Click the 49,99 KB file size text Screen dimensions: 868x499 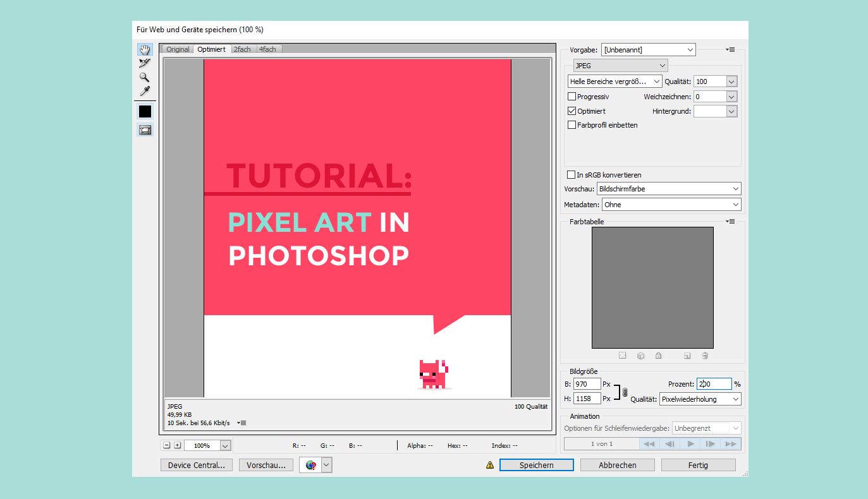[180, 414]
